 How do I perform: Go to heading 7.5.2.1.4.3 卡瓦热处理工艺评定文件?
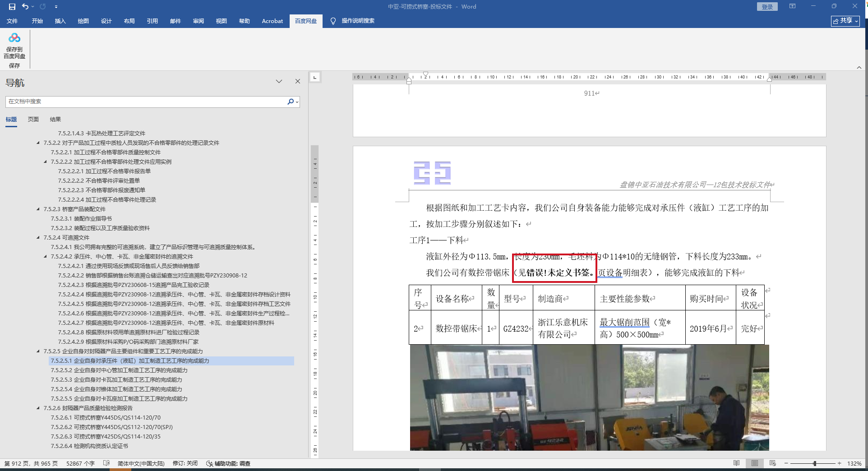(102, 134)
